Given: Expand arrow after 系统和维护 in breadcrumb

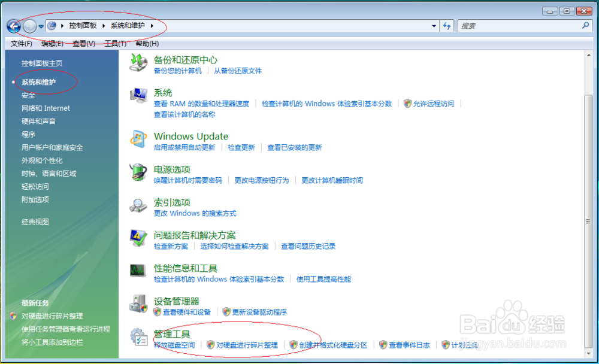Looking at the screenshot, I should (152, 26).
